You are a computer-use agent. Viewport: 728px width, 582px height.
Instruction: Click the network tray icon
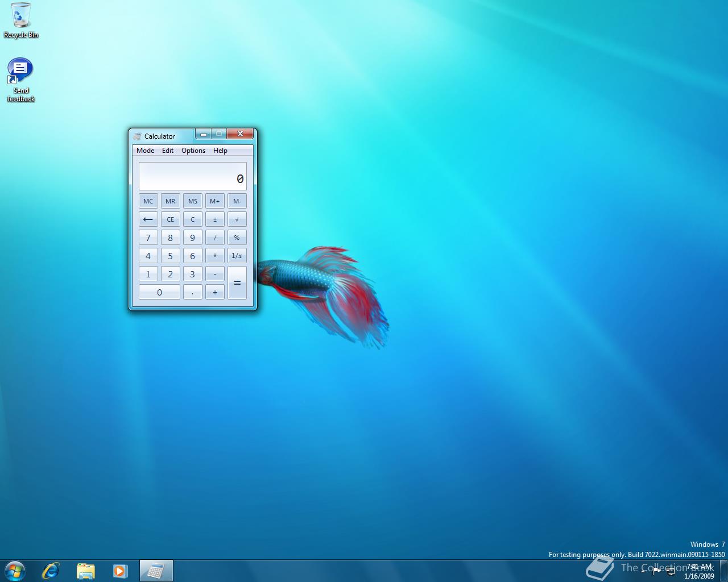click(x=671, y=571)
